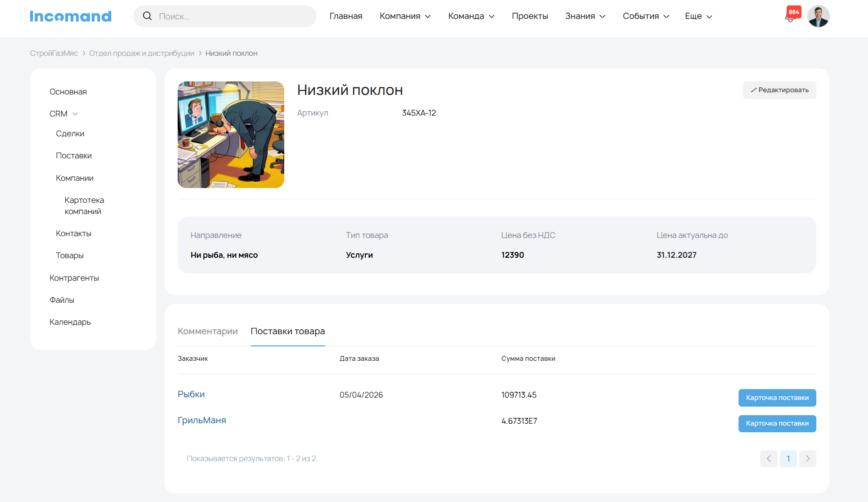The height and width of the screenshot is (502, 868).
Task: Expand the Еще dropdown menu
Action: coord(698,16)
